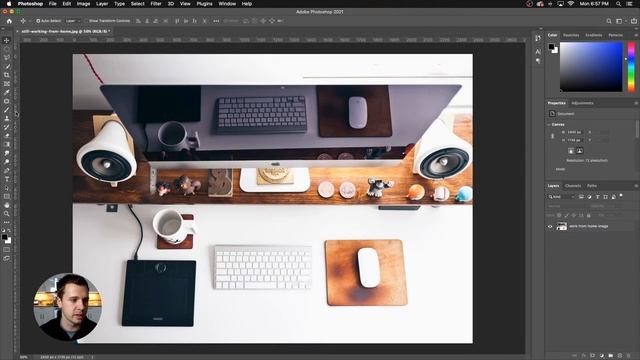Image resolution: width=640 pixels, height=360 pixels.
Task: Switch to the Paths tab
Action: [592, 186]
